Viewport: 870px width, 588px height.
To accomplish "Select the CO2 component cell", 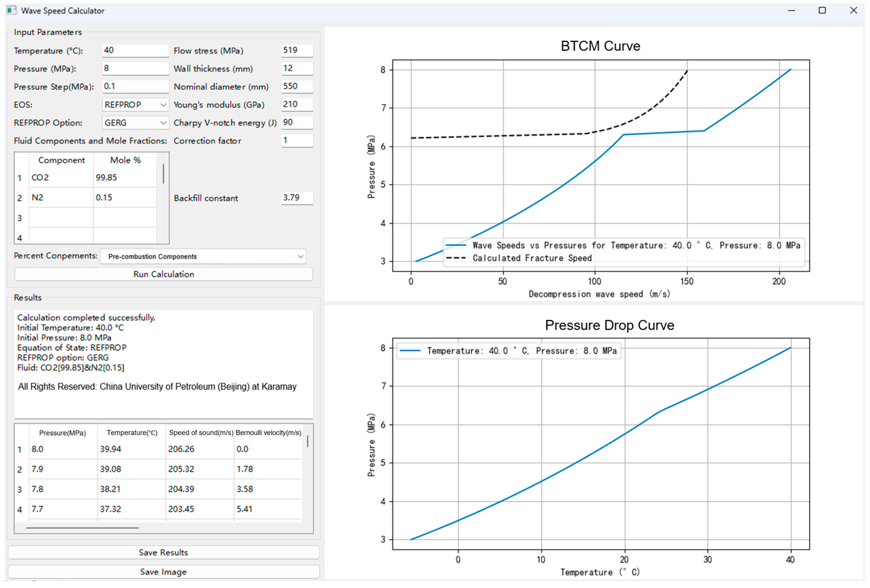I will coord(61,177).
